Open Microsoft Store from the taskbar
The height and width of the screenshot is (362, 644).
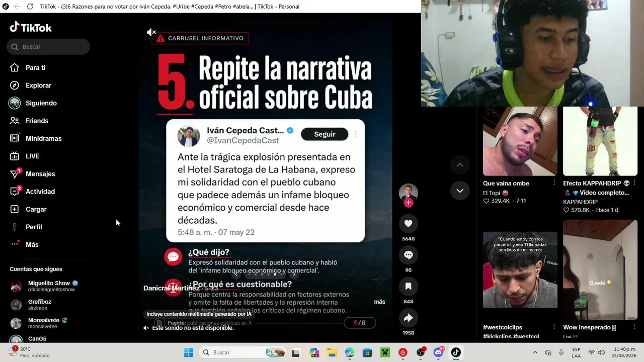pyautogui.click(x=367, y=352)
